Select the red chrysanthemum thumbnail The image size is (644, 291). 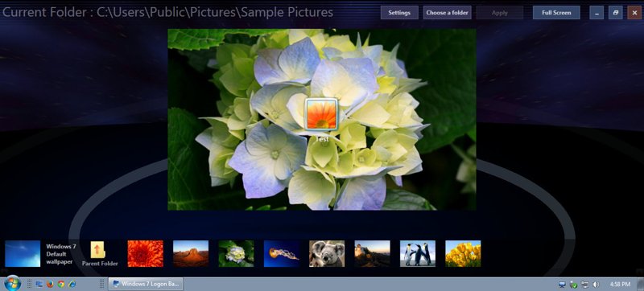click(x=146, y=254)
